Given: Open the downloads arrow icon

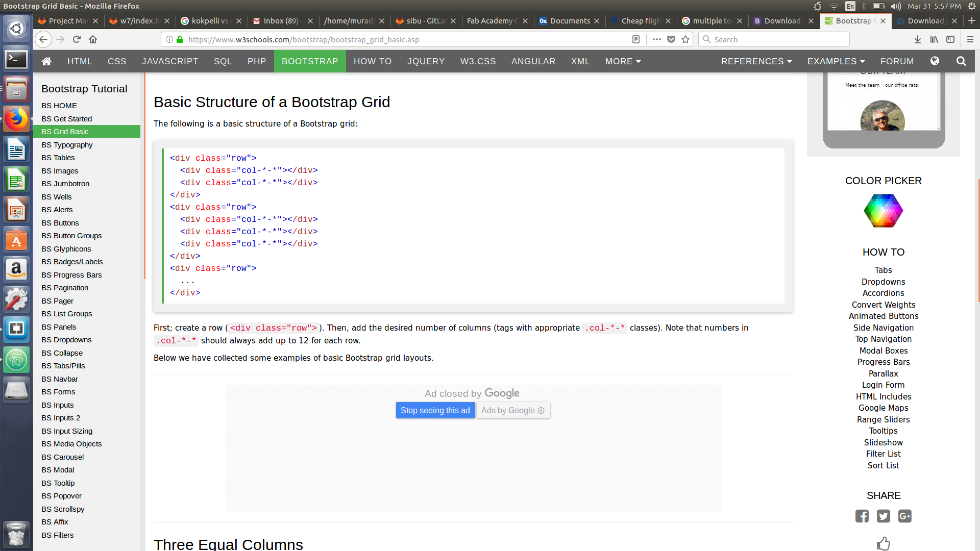Looking at the screenshot, I should click(x=918, y=39).
